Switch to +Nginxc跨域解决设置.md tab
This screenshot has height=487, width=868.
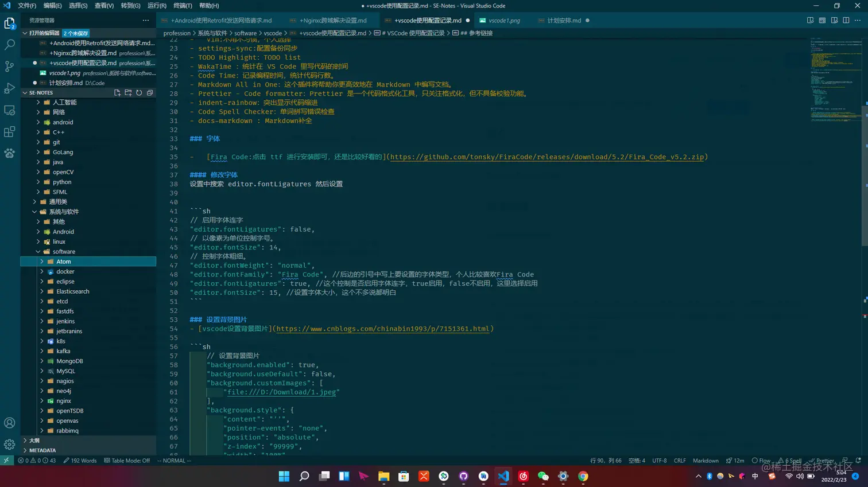(334, 21)
